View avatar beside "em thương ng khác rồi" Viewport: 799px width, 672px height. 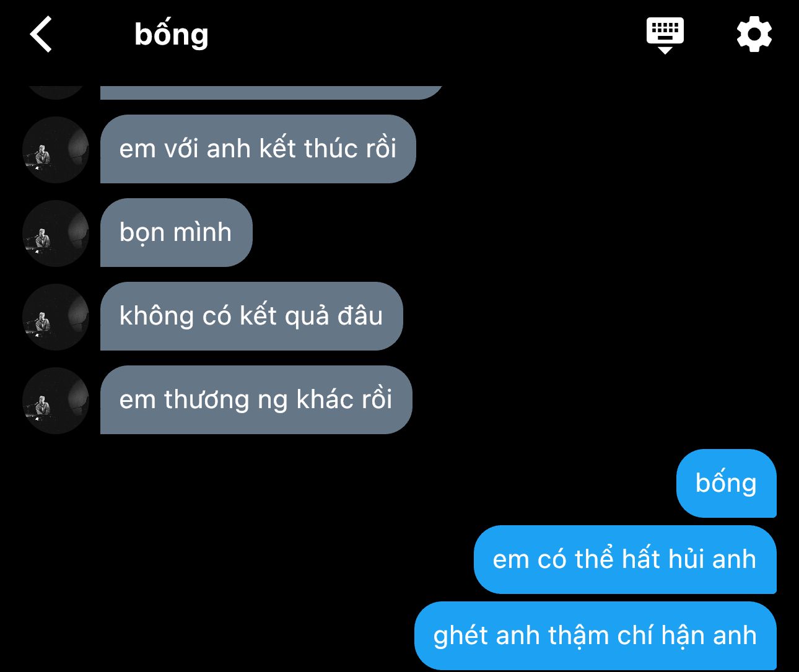point(56,400)
